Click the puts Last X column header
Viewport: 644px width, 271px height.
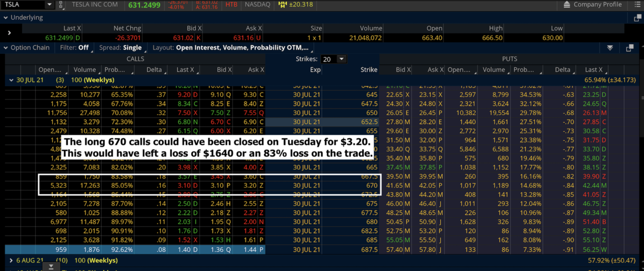[594, 70]
